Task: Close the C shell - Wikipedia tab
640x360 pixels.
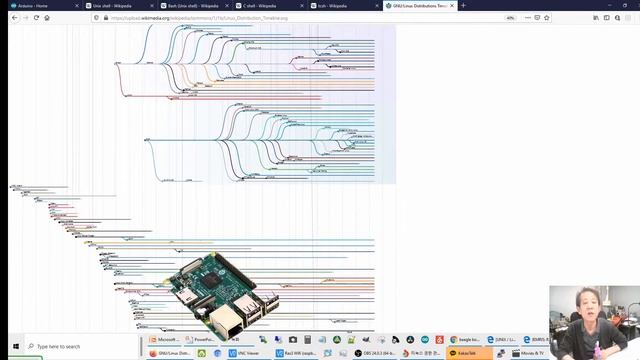Action: pos(302,6)
